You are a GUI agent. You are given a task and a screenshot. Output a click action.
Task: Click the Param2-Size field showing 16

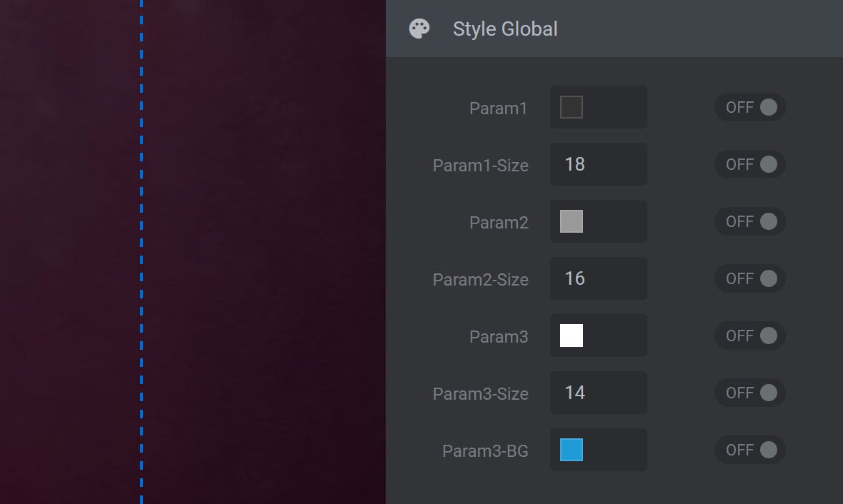(x=599, y=278)
